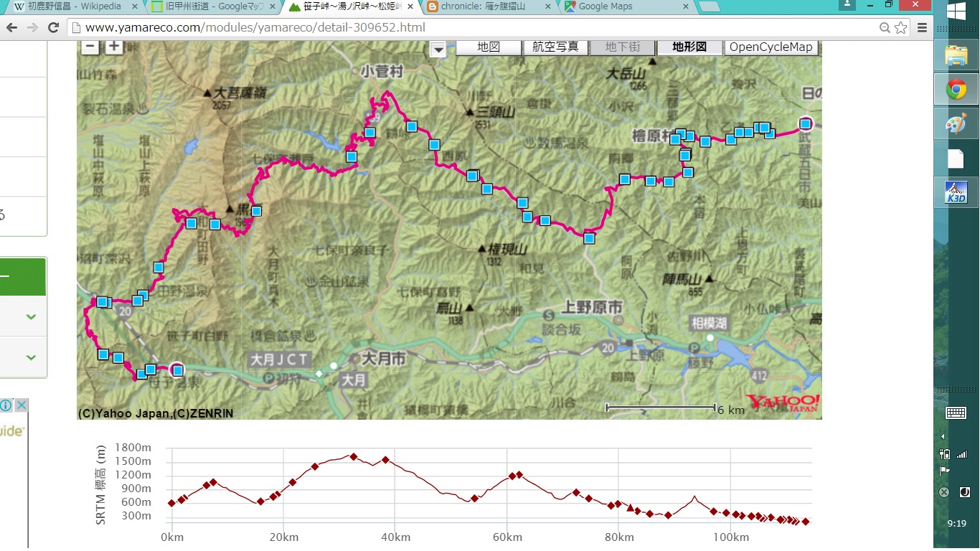Click the last marker on elevation chart

tap(806, 522)
